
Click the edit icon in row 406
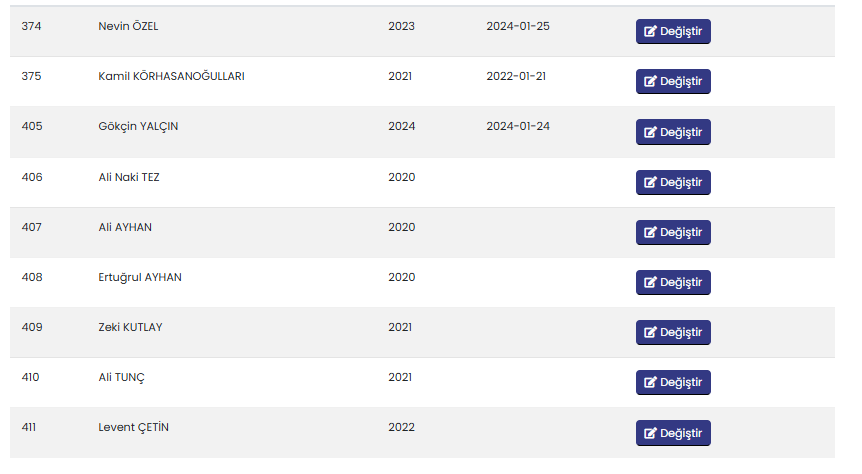click(x=650, y=182)
